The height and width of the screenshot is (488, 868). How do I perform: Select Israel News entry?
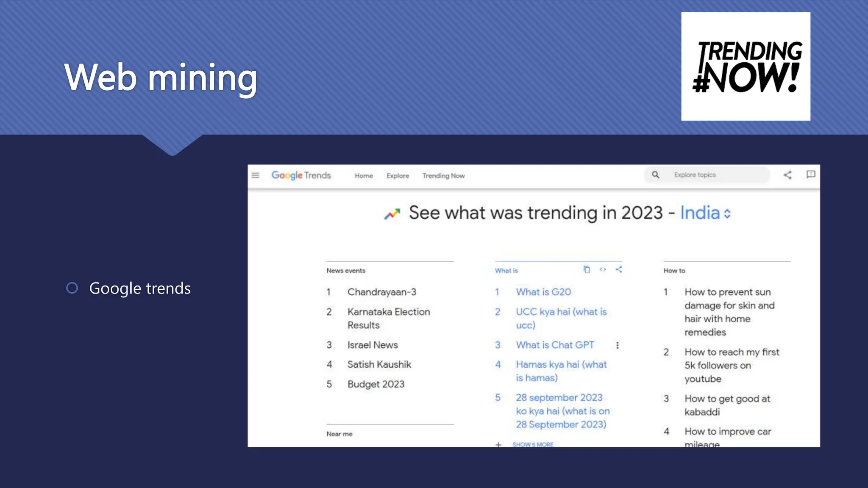tap(373, 345)
